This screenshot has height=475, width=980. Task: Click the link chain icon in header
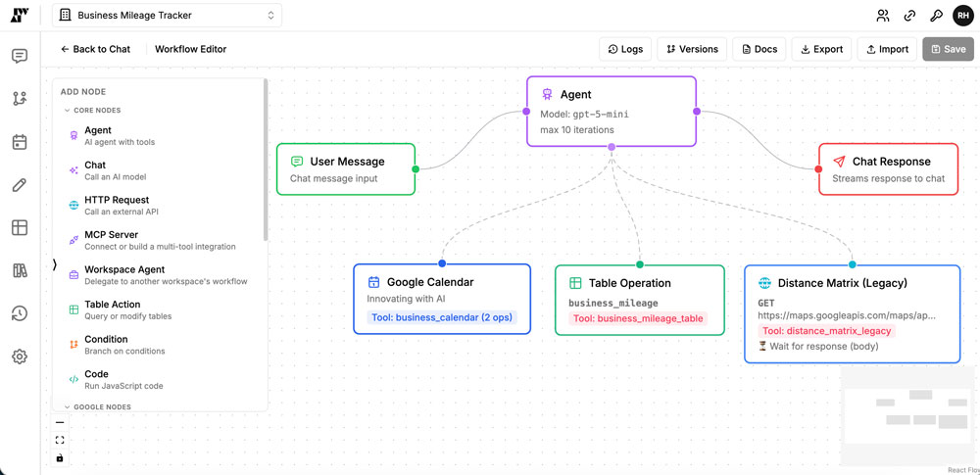point(909,16)
